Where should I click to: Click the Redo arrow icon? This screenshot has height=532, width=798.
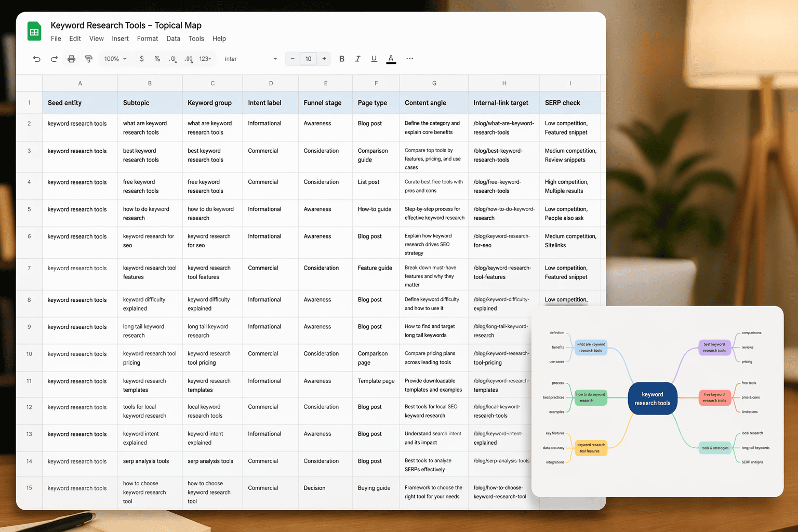pos(54,59)
